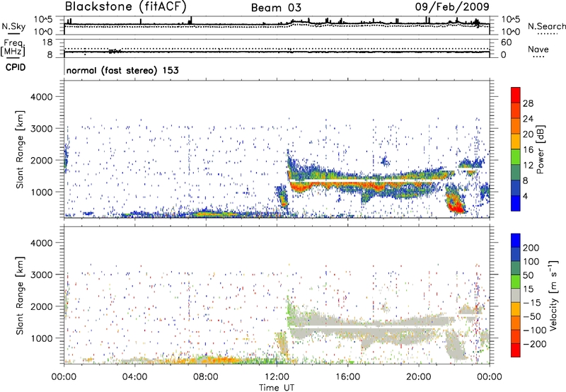Click the '28' power scale value
The width and height of the screenshot is (566, 392).
[528, 103]
